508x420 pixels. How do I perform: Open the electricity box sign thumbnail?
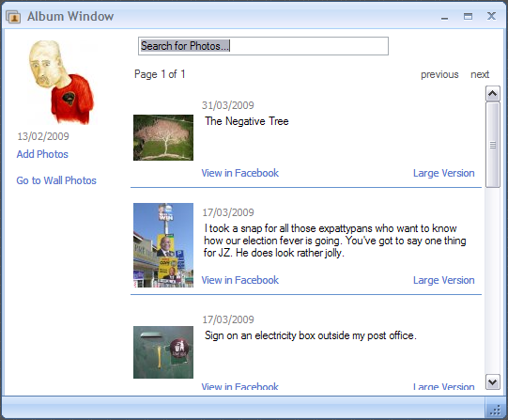coord(163,352)
